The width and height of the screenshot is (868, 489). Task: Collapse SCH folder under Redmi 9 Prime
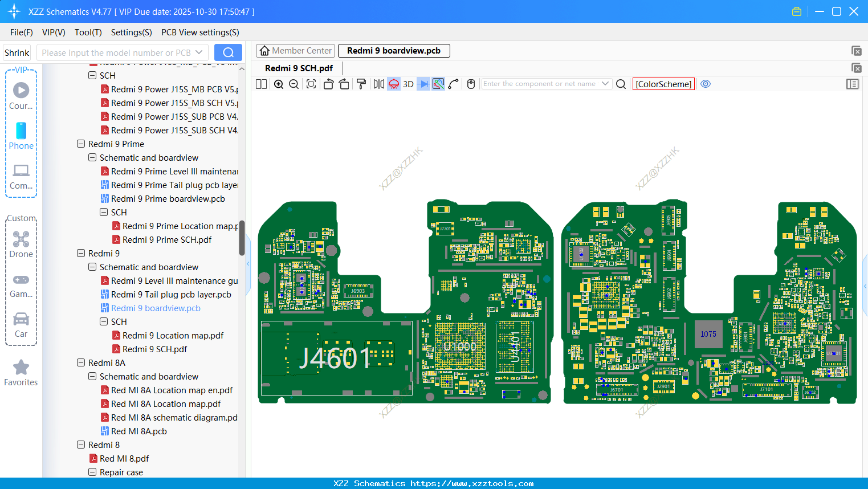point(104,212)
